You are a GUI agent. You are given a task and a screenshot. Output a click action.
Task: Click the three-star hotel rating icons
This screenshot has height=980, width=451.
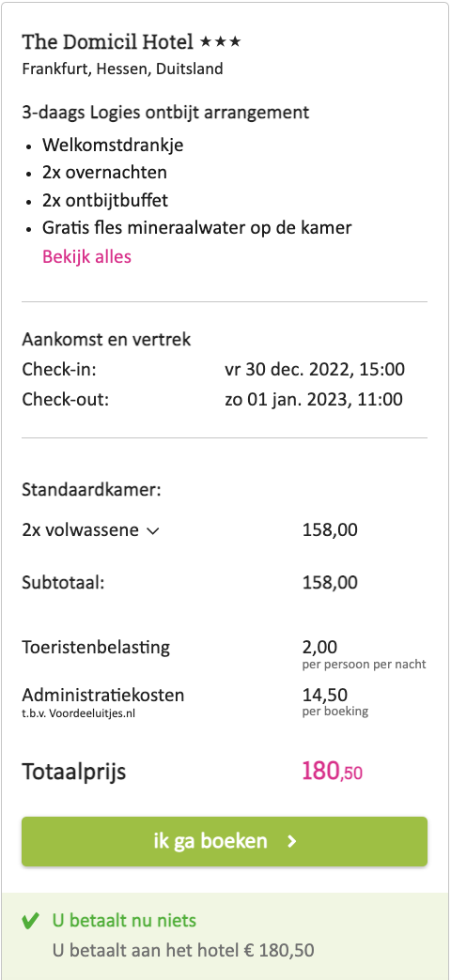click(x=220, y=42)
